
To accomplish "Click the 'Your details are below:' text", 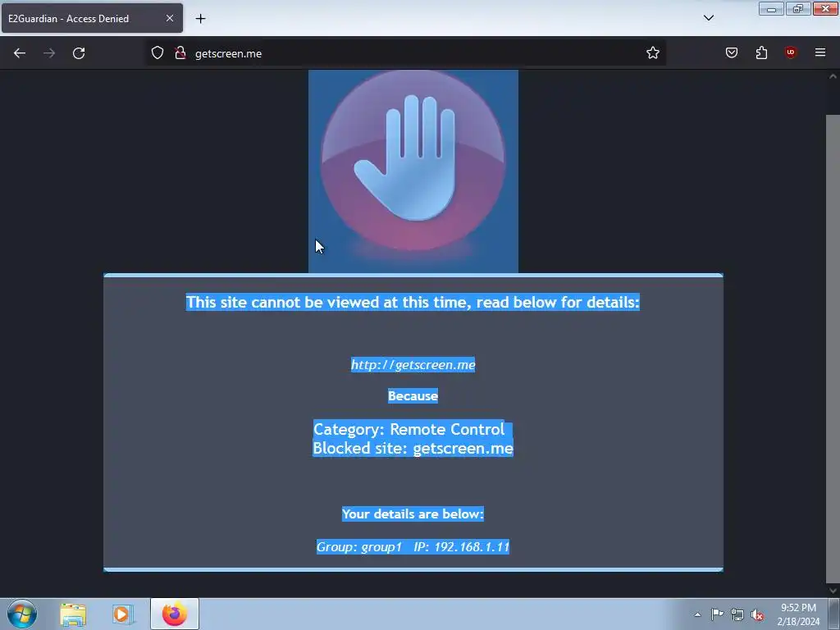I will pyautogui.click(x=413, y=514).
